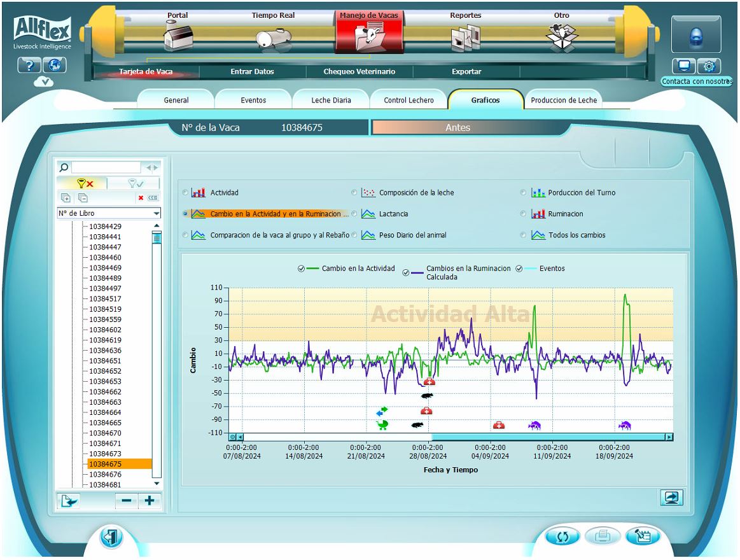
Task: Select Composición de la leche radio button
Action: pos(354,193)
